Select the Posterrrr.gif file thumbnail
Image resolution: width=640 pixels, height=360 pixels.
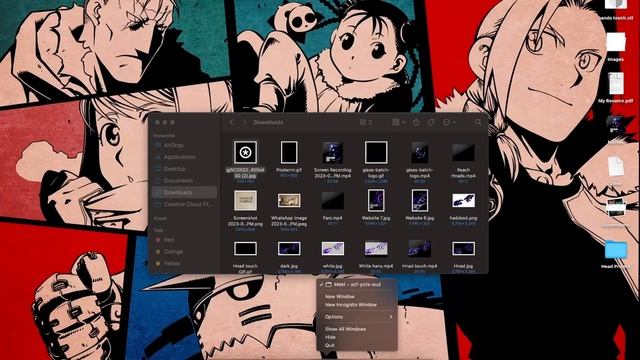(x=289, y=152)
